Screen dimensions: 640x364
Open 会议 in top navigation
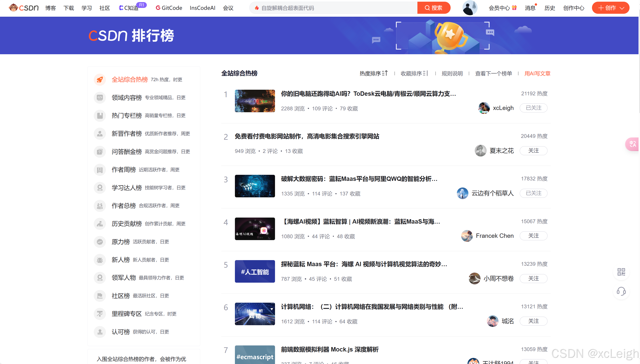click(x=228, y=8)
